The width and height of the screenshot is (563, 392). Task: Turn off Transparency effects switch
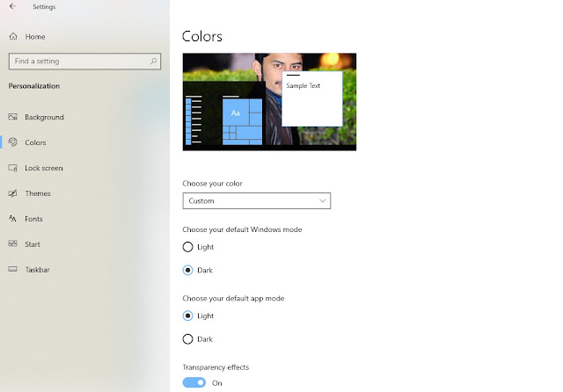pyautogui.click(x=194, y=382)
